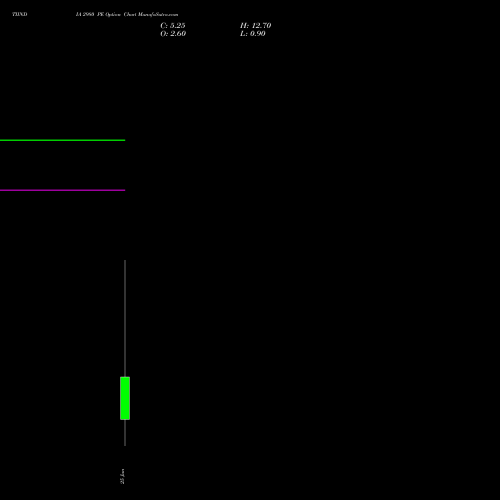
Task: Click the high value 'H: 12.70'
Action: coord(255,26)
